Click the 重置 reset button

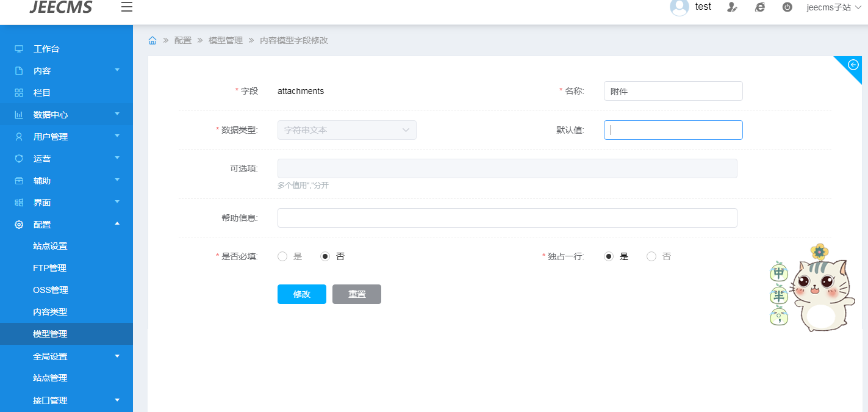click(356, 294)
